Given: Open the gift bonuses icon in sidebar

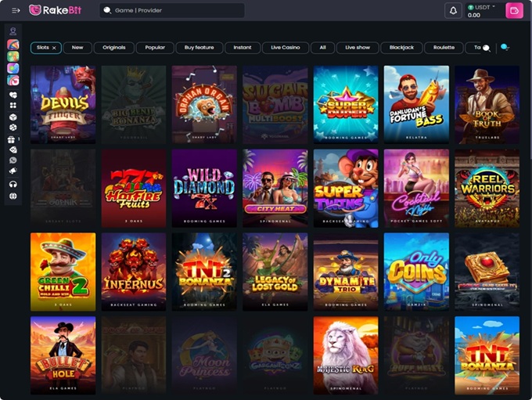Looking at the screenshot, I should coord(12,139).
